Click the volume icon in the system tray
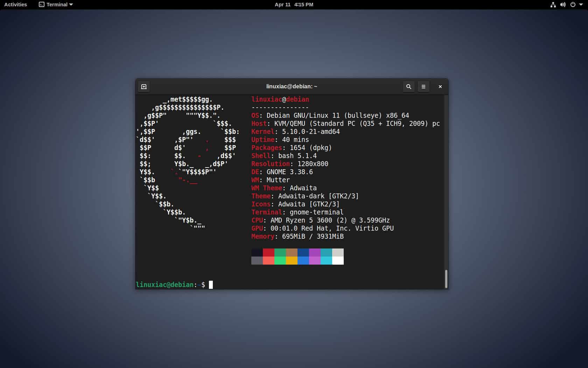588x368 pixels. point(563,5)
